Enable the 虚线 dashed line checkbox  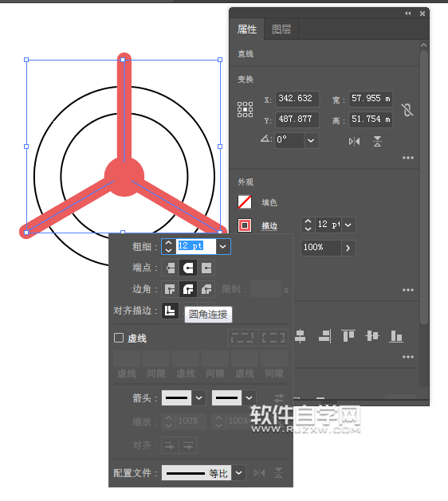click(119, 338)
